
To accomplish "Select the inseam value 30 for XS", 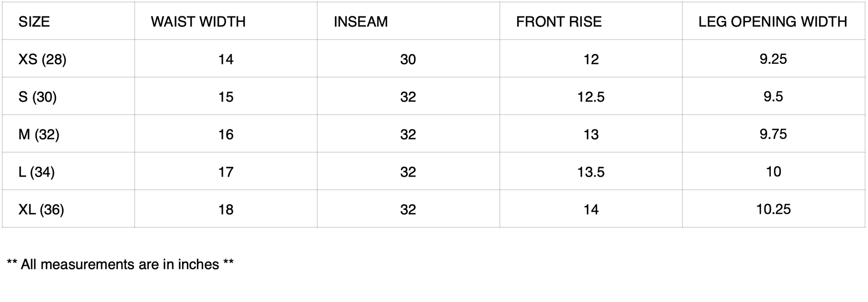I will click(x=408, y=59).
